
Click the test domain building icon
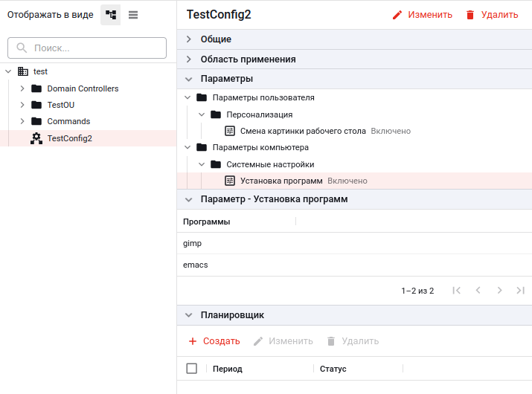click(23, 72)
